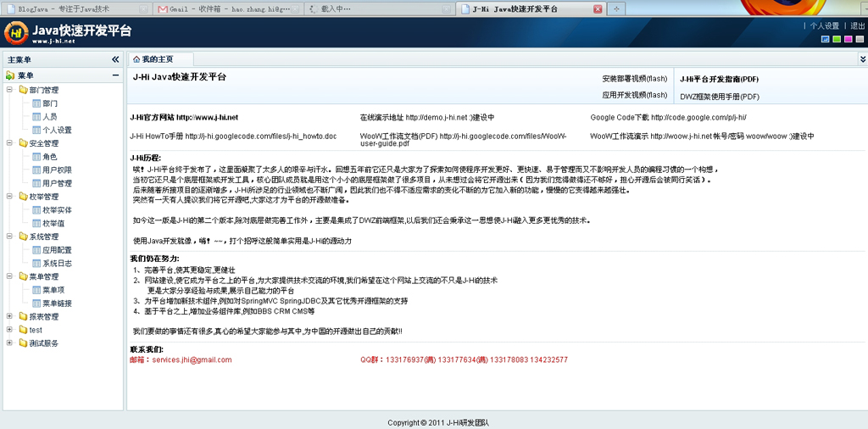This screenshot has height=429, width=868.
Task: Expand the 报表管理 tree node
Action: click(9, 316)
